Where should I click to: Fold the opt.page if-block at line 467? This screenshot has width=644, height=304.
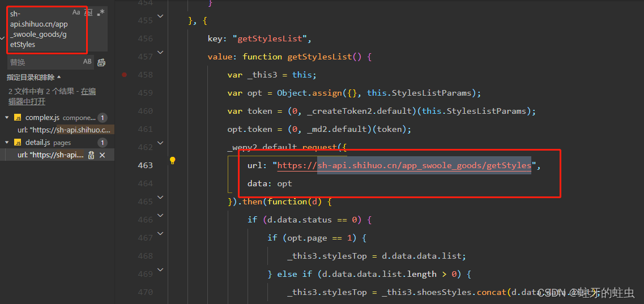160,233
